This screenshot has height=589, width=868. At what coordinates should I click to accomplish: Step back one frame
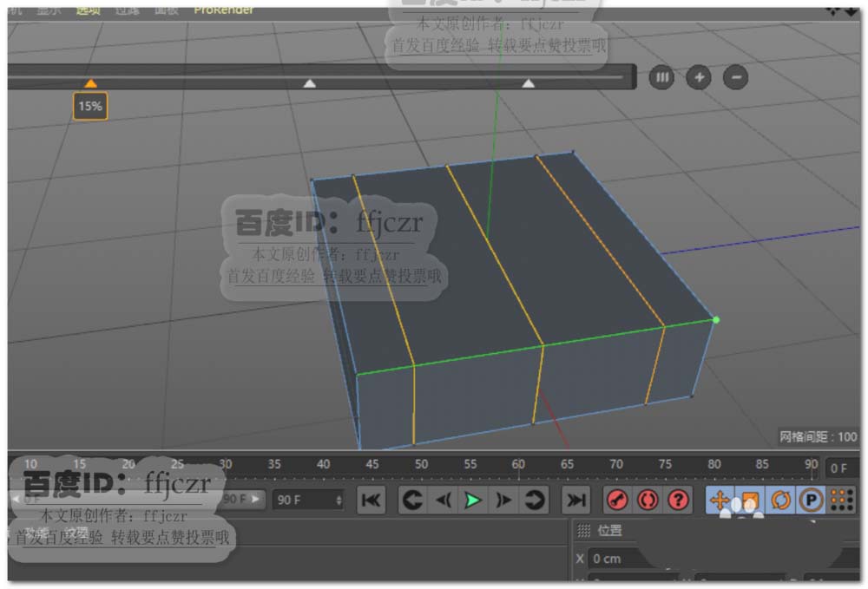pos(443,500)
